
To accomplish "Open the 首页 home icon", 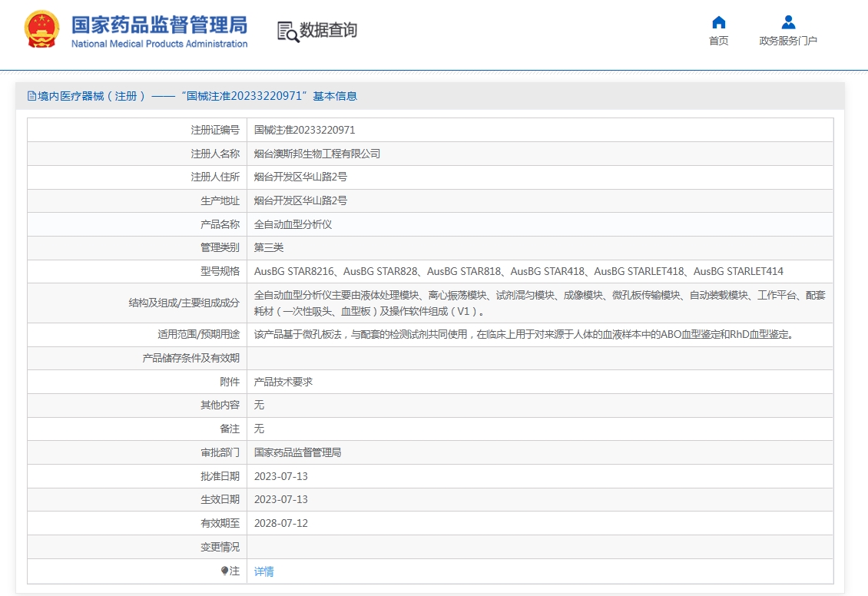I will coord(718,22).
